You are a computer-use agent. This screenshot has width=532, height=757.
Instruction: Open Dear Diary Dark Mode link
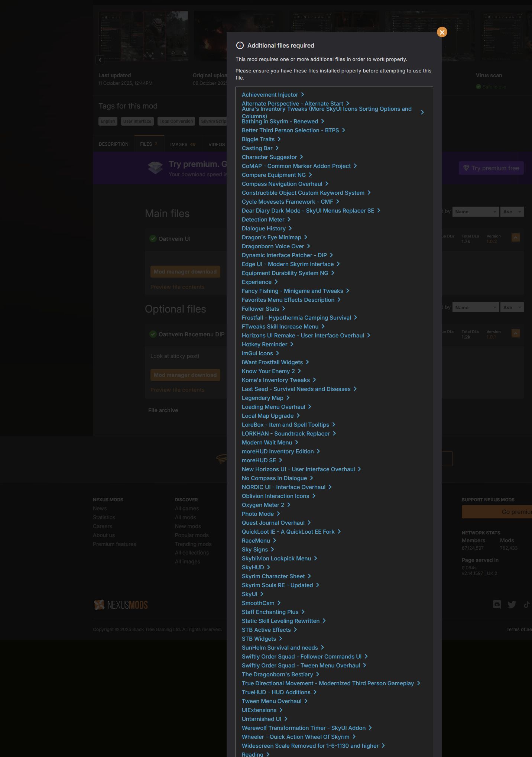point(308,211)
